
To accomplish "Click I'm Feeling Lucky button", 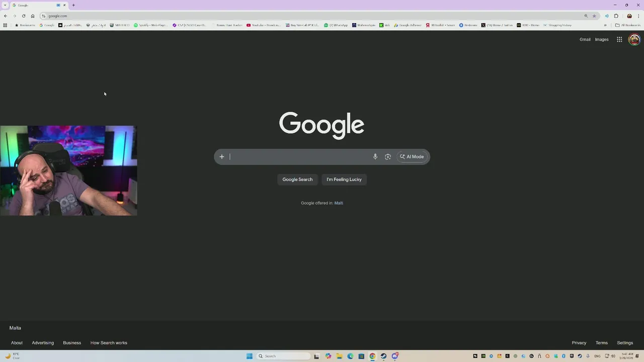I will 344,179.
